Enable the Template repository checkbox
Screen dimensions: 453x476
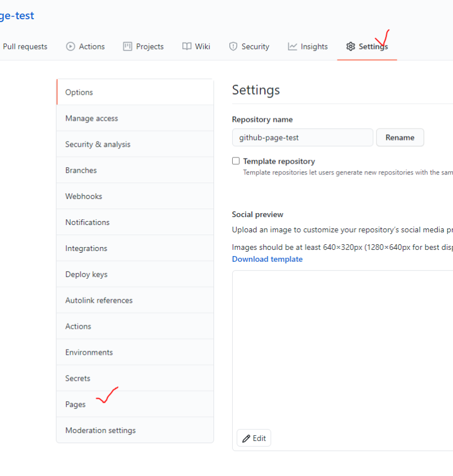coord(236,161)
